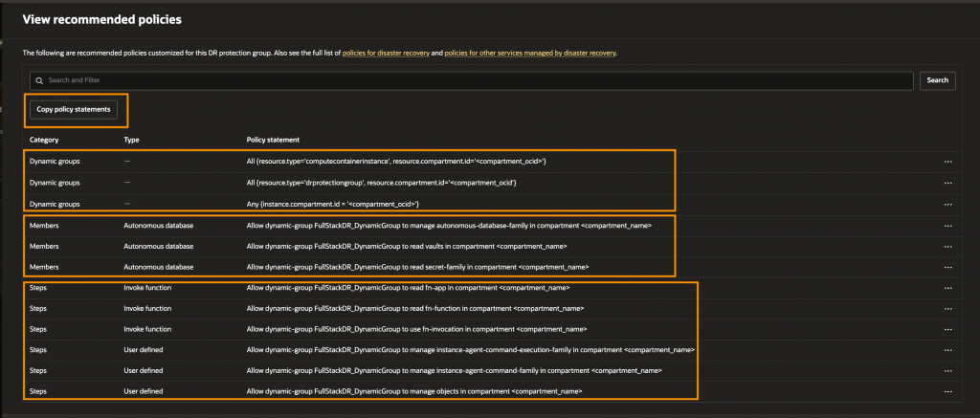Open actions menu for read vaults row
Screen dimensions: 980x418
click(947, 247)
